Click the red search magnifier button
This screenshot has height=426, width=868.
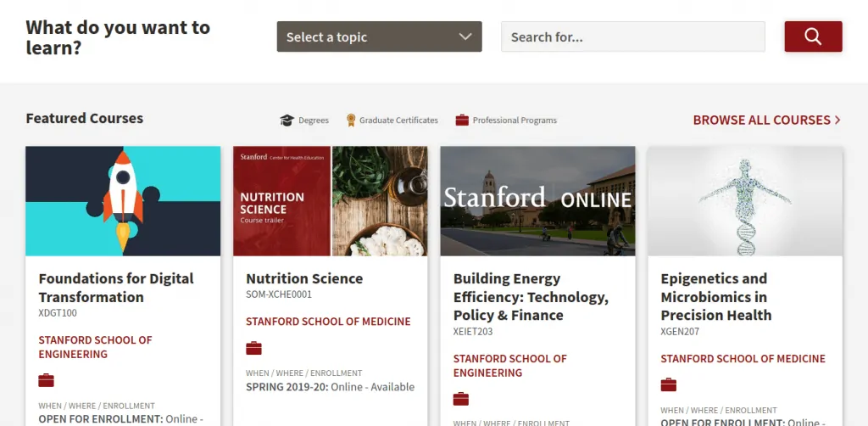pos(813,36)
